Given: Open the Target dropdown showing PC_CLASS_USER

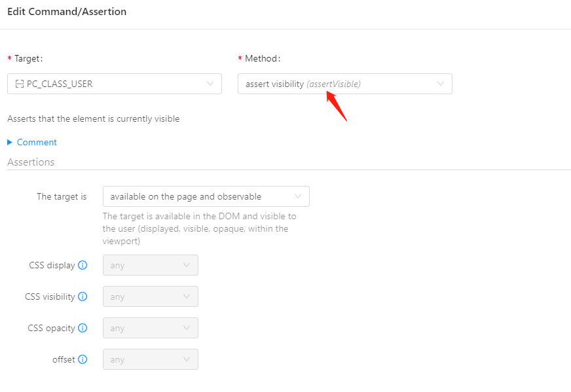Looking at the screenshot, I should (115, 84).
